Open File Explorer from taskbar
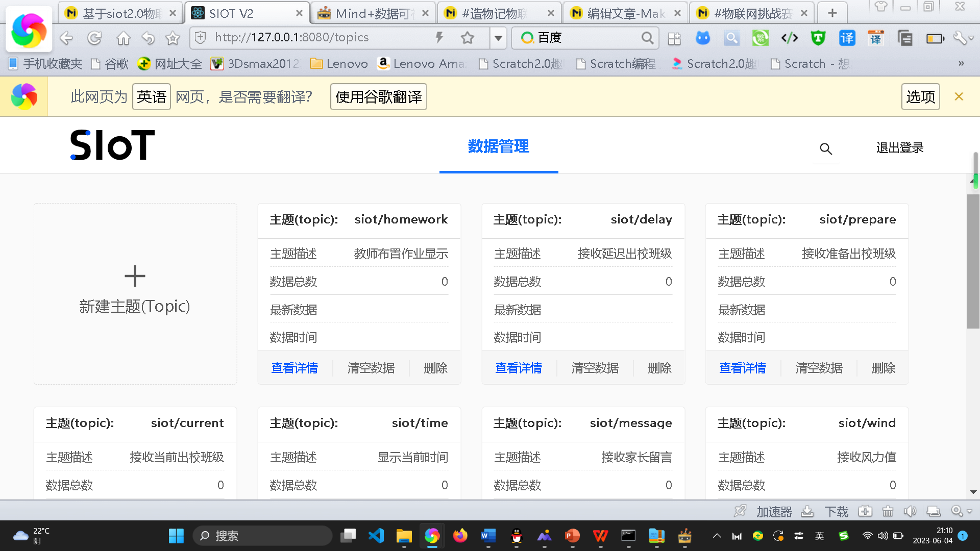 404,536
